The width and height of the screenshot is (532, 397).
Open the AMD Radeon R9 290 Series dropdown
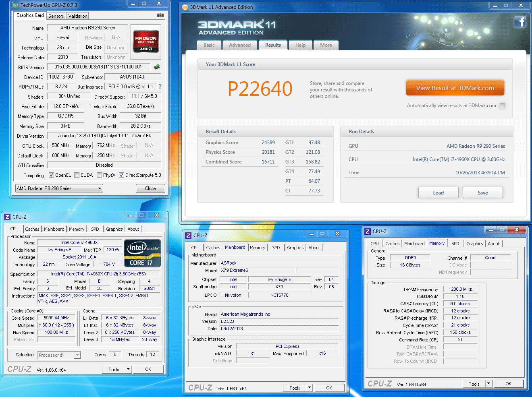coord(59,188)
